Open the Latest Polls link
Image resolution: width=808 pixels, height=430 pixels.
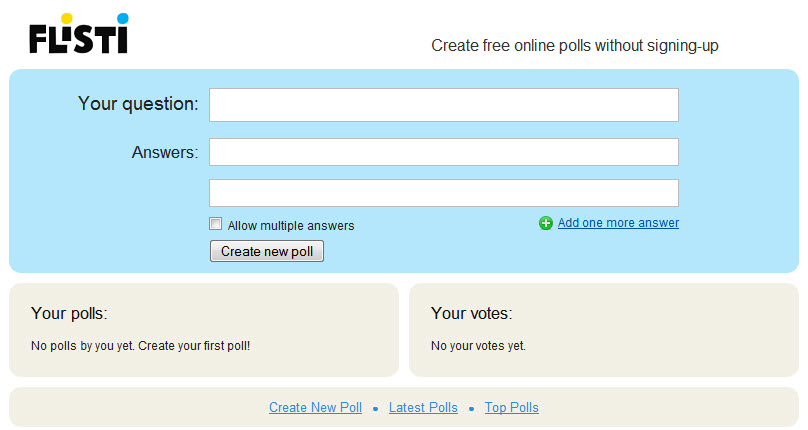point(423,407)
